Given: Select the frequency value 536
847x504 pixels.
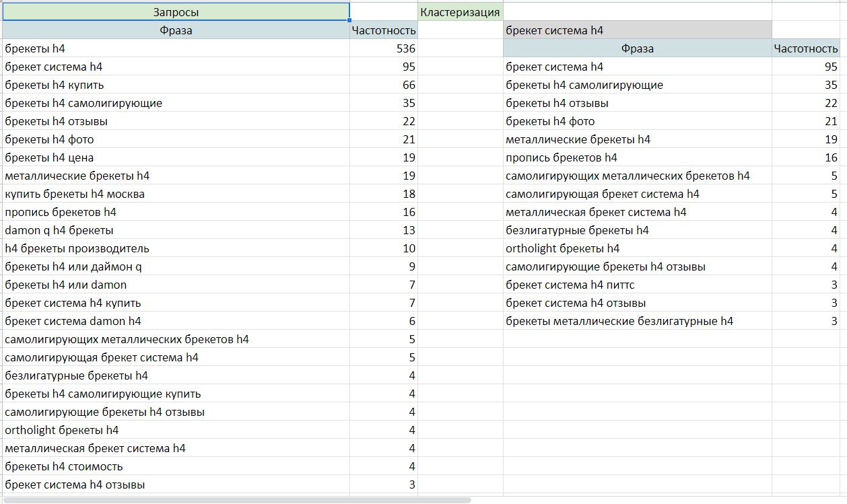Looking at the screenshot, I should 384,48.
